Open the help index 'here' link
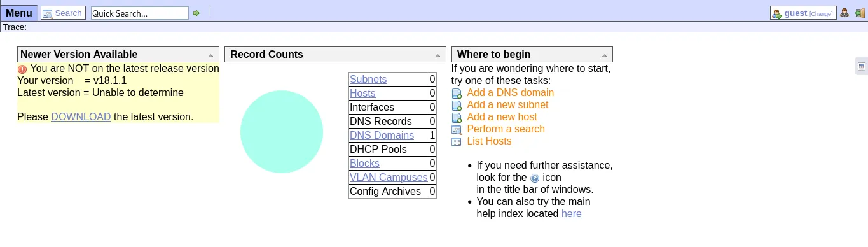The width and height of the screenshot is (868, 247). coord(571,213)
